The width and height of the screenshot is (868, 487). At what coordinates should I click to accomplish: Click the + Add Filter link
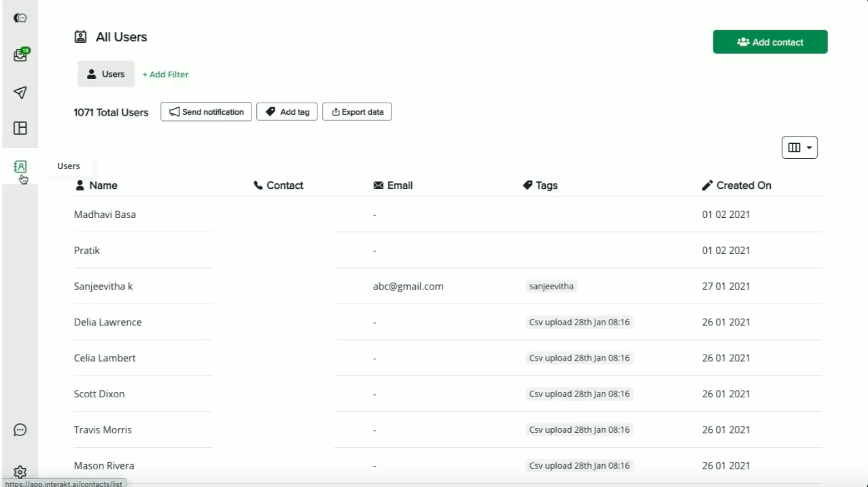tap(165, 75)
